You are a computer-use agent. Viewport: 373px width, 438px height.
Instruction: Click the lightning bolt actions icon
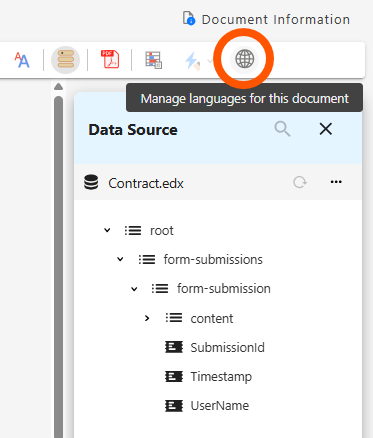pos(193,61)
